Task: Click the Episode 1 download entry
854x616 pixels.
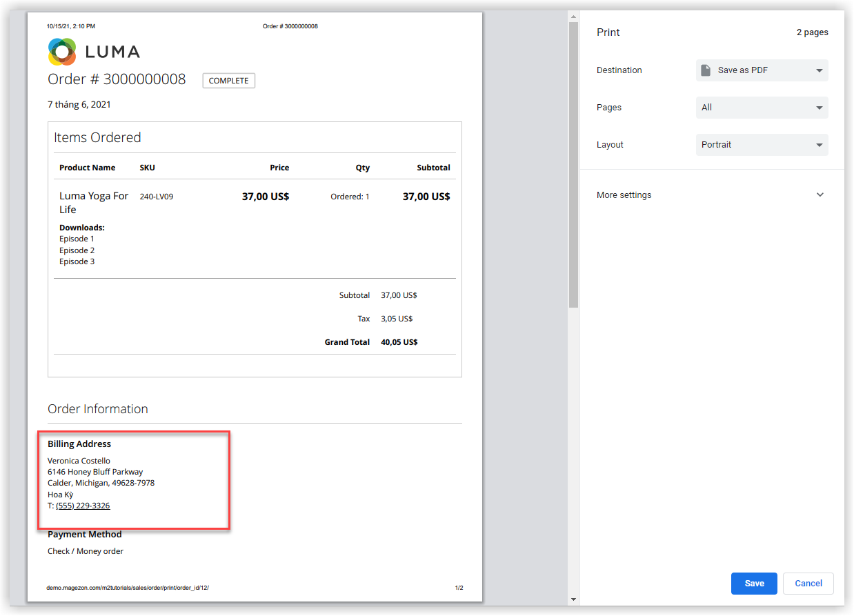Action: click(77, 239)
